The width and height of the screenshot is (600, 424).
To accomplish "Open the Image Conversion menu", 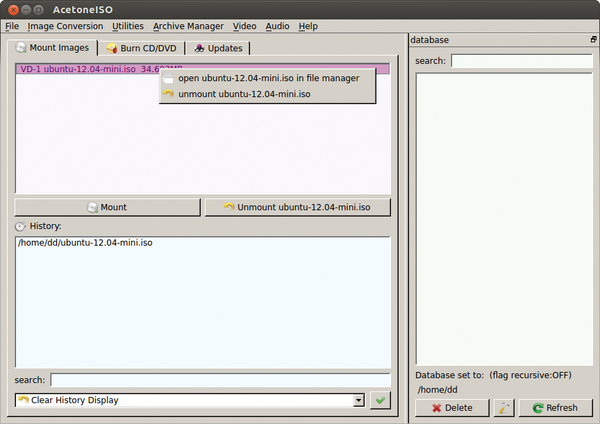I will pos(65,26).
